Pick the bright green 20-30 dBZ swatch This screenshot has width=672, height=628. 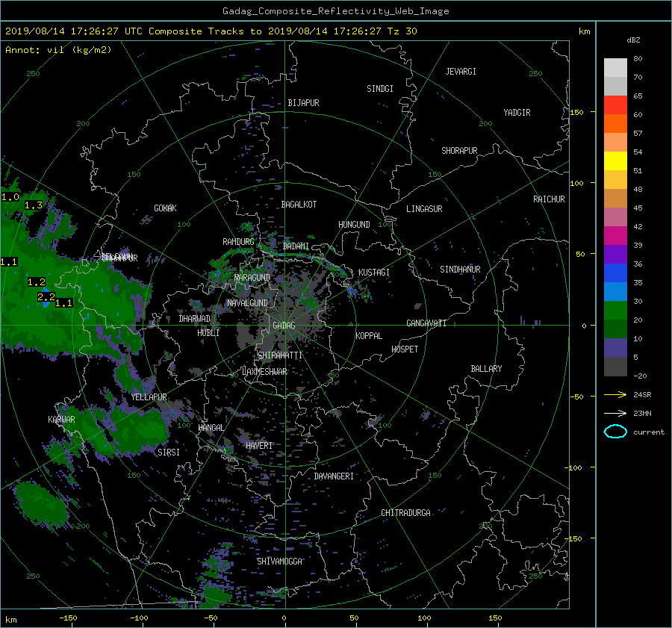(x=615, y=310)
